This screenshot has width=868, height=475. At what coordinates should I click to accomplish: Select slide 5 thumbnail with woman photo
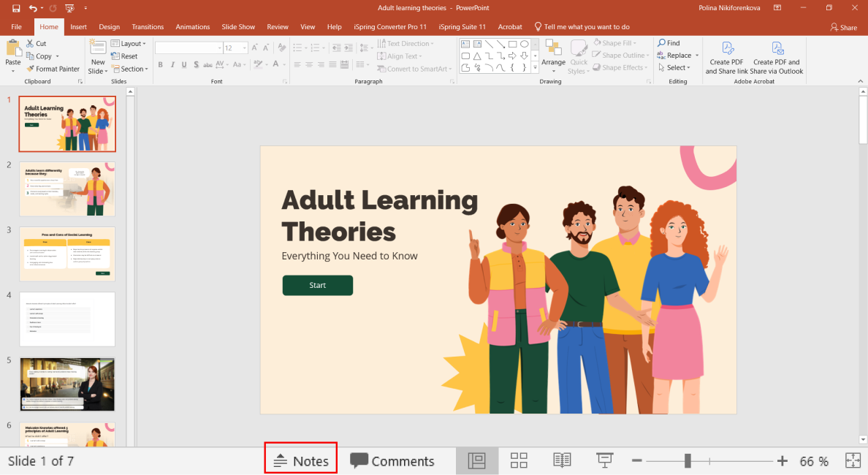[x=67, y=384]
